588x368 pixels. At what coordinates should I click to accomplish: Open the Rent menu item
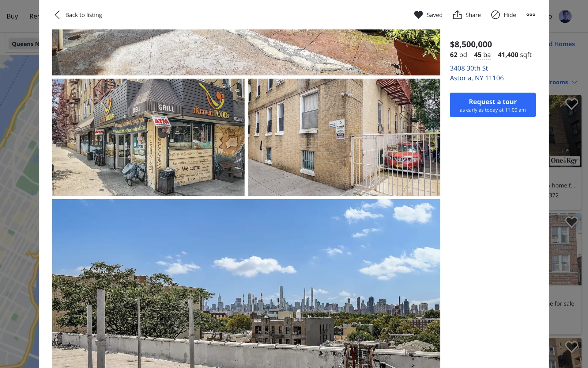34,16
